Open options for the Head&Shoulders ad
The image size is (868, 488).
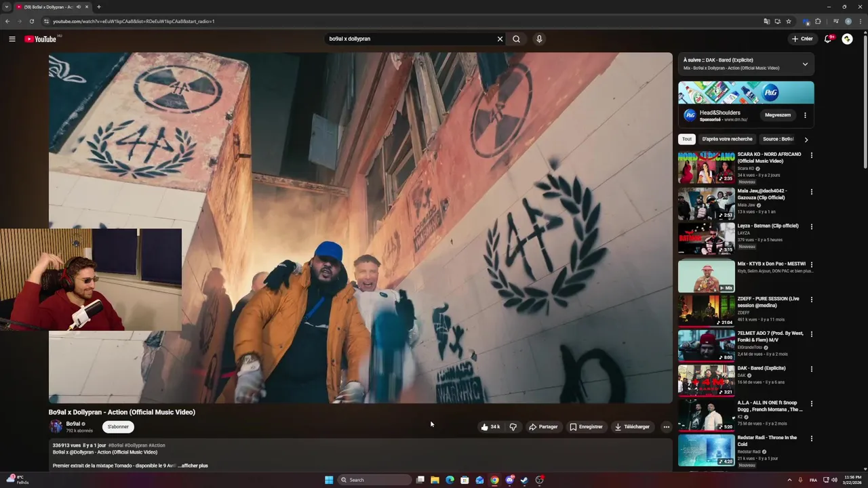[805, 115]
